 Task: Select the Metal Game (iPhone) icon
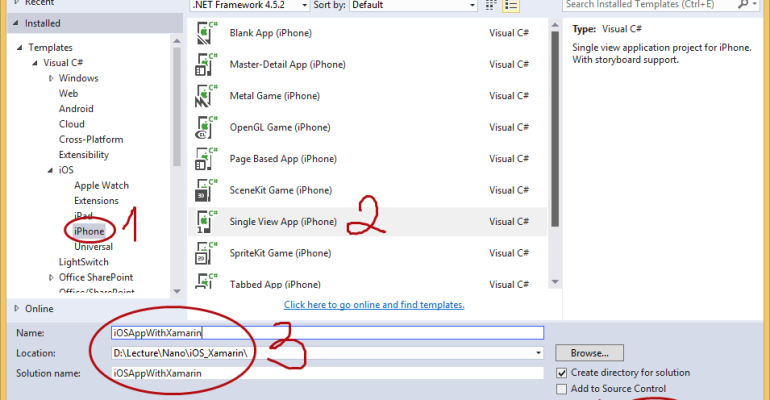206,96
